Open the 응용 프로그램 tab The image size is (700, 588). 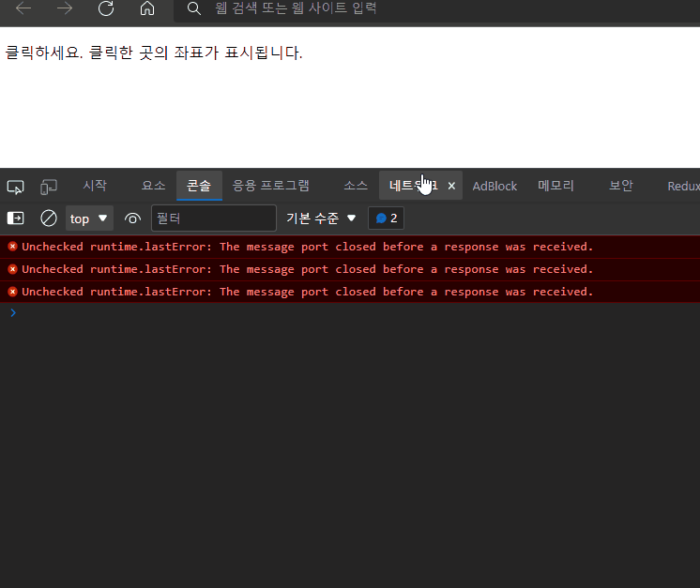tap(271, 186)
